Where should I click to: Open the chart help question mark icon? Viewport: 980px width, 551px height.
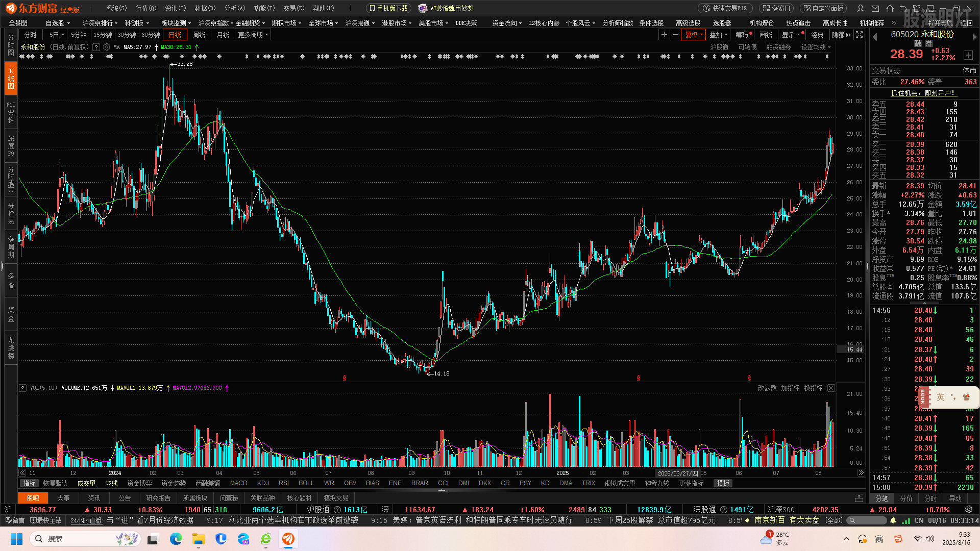(96, 47)
